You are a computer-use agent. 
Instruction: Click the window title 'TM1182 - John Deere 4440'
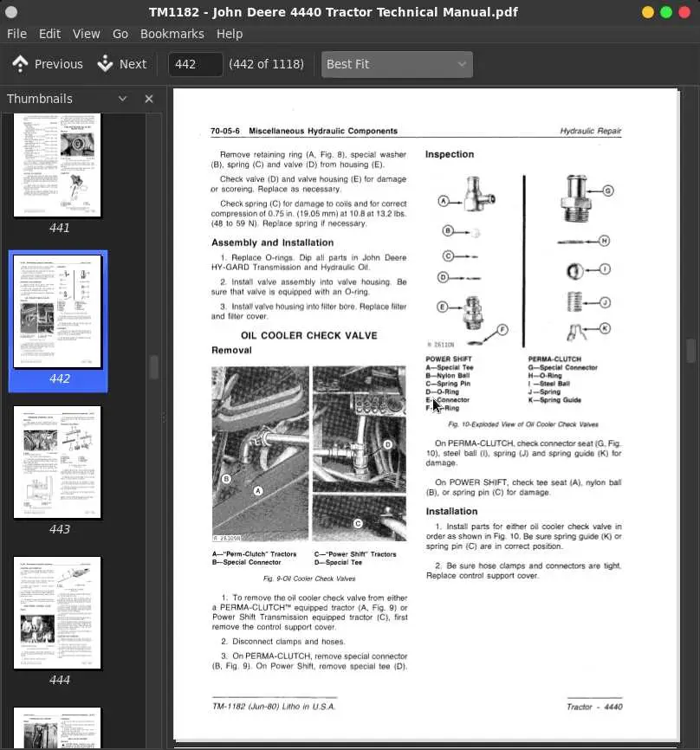(333, 12)
